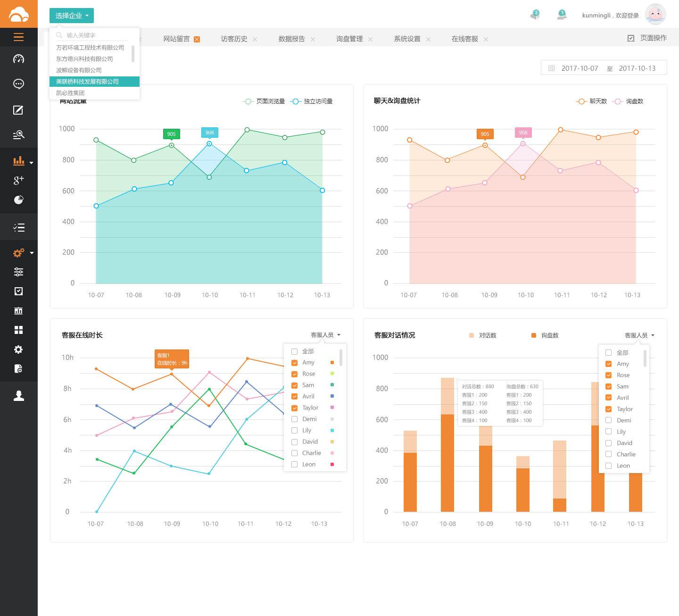Click the user avatar picture
Viewport: 679px width, 616px height.
pyautogui.click(x=655, y=15)
